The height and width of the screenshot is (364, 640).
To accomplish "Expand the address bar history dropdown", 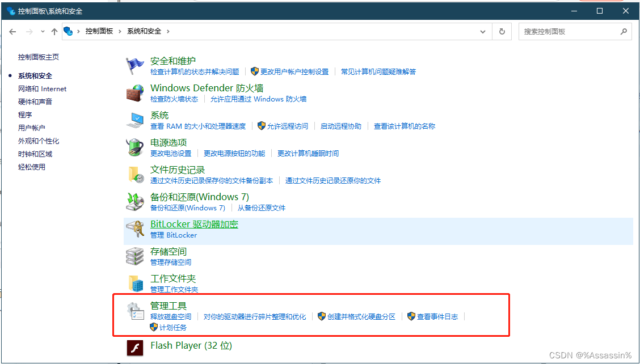I will [483, 31].
